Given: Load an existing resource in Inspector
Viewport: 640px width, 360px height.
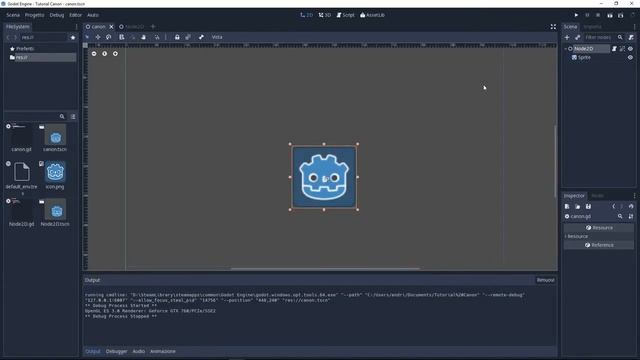Looking at the screenshot, I should point(578,207).
